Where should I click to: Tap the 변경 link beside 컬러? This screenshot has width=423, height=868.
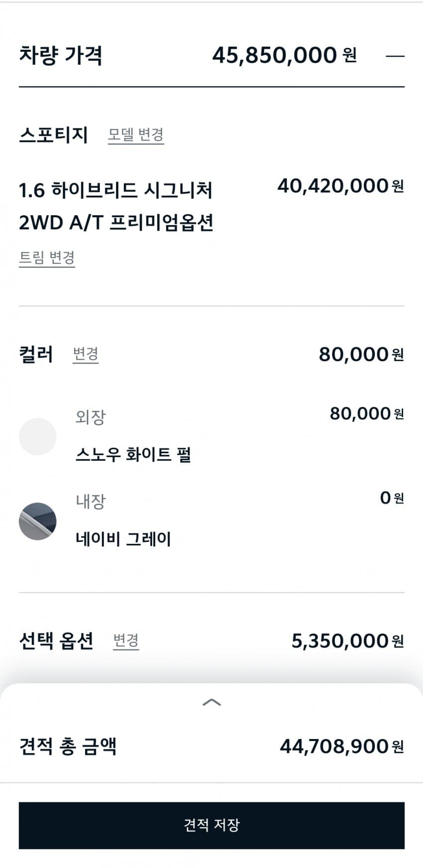coord(86,355)
